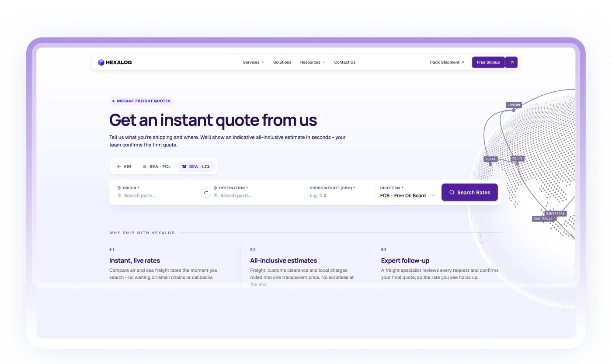Expand the Services menu
Viewport: 612px width, 364px height.
254,62
